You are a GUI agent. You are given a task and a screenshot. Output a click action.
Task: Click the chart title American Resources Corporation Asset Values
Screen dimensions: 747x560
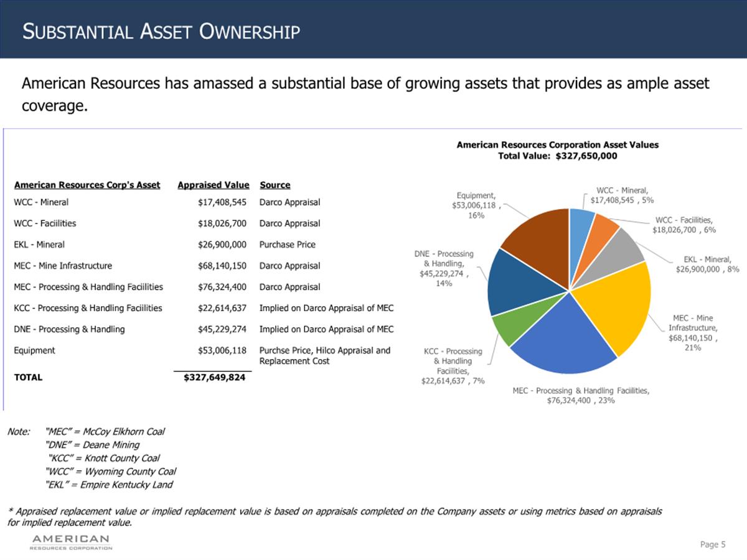[557, 144]
